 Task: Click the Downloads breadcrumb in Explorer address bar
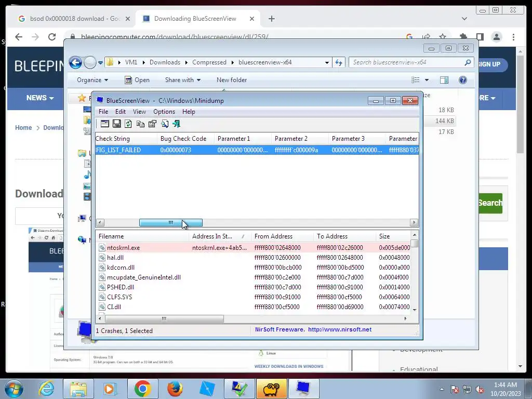(x=165, y=62)
